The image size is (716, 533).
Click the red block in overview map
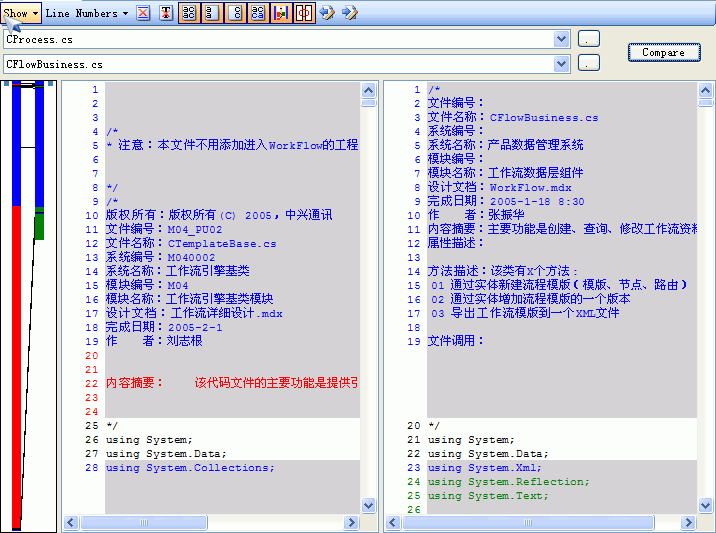click(16, 365)
